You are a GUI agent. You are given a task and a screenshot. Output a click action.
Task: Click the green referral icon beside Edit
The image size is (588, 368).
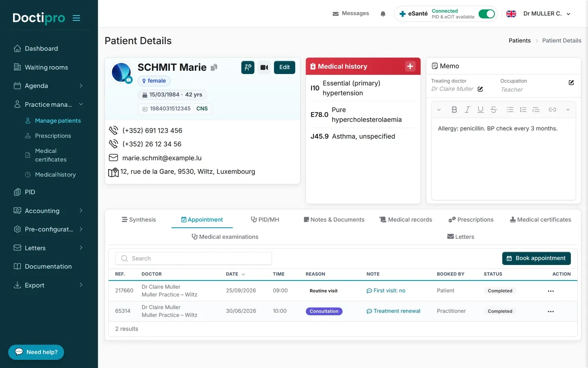pyautogui.click(x=248, y=67)
